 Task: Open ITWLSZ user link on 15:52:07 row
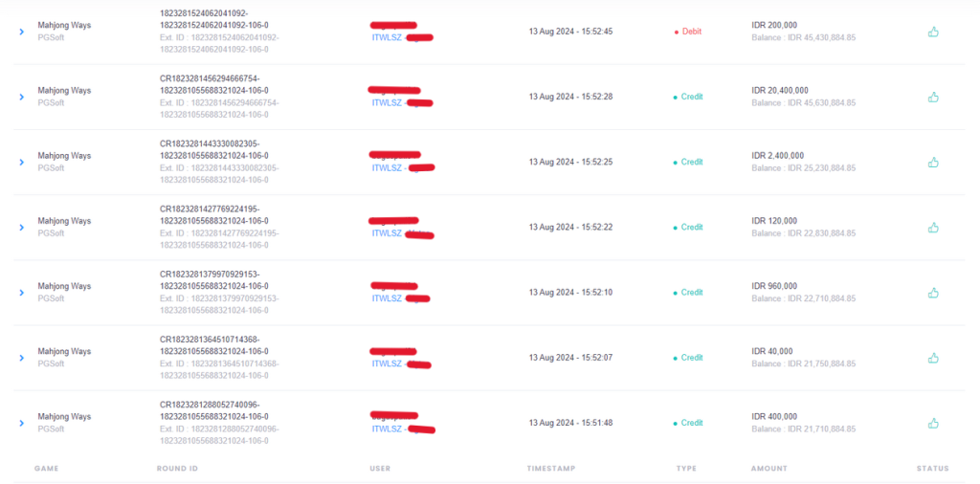point(388,363)
